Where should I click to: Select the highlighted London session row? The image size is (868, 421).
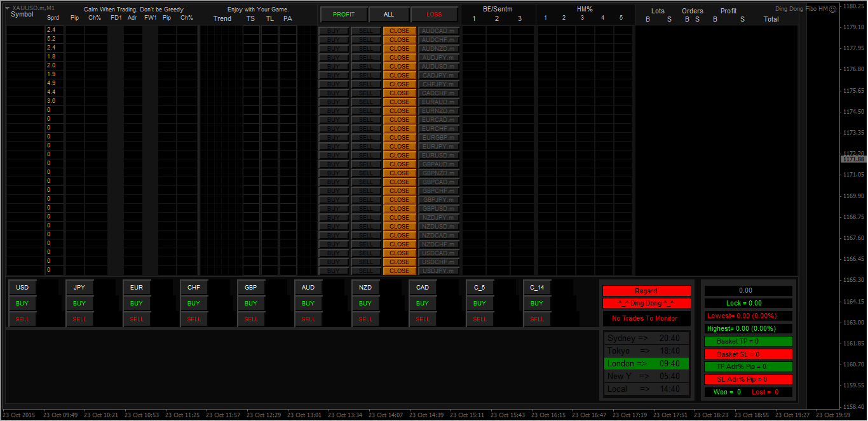646,364
